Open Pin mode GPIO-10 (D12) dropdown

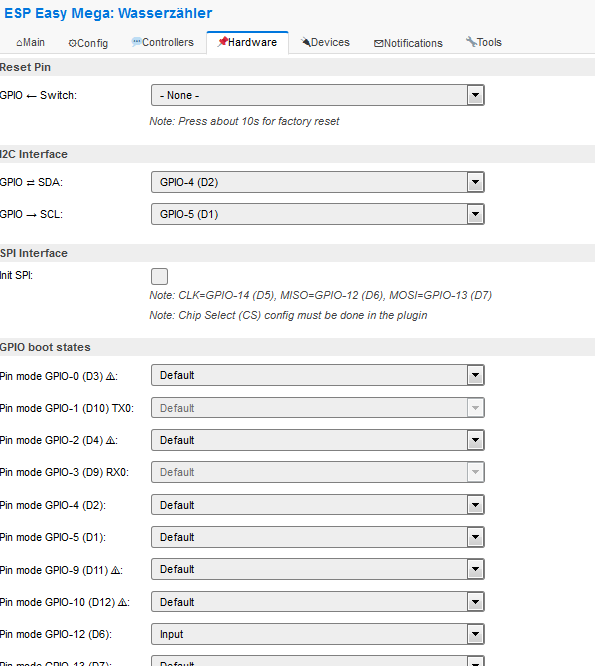[318, 602]
